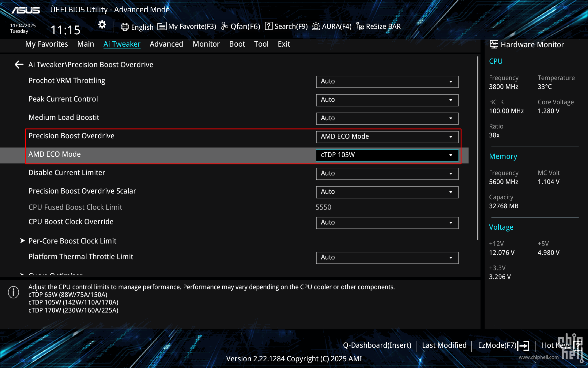Click the back arrow to Ai Tweaker
Screen dimensions: 588x368
tap(19, 65)
